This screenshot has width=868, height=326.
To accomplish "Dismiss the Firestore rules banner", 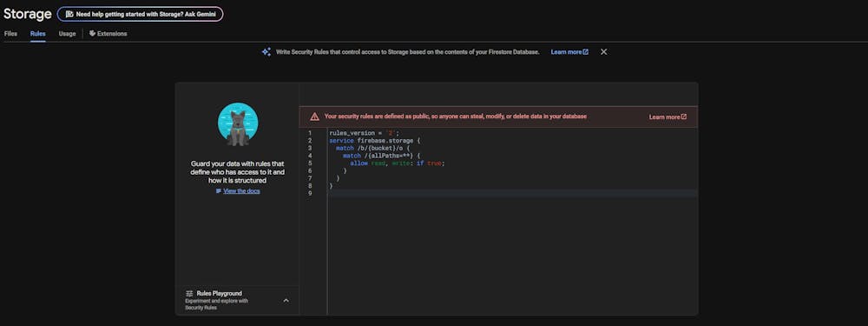I will [x=604, y=51].
